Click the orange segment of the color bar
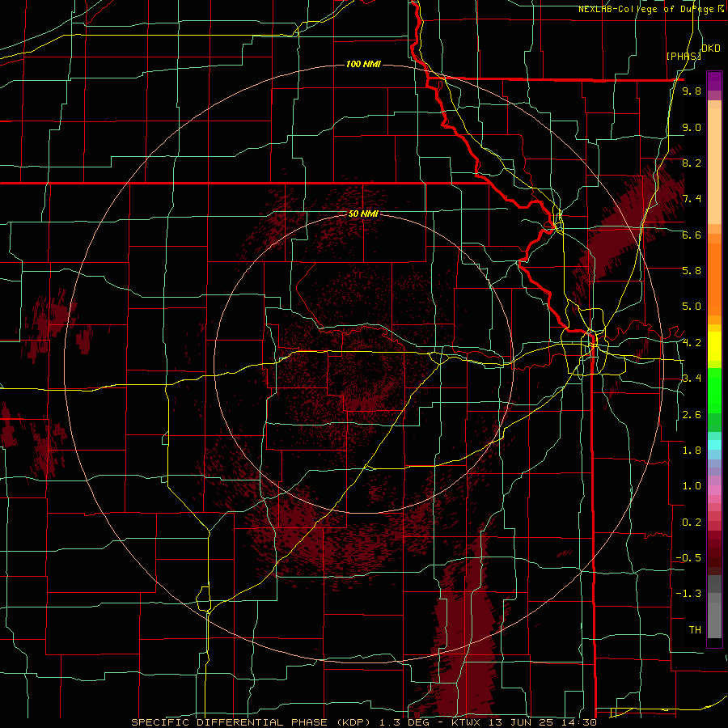 point(714,278)
